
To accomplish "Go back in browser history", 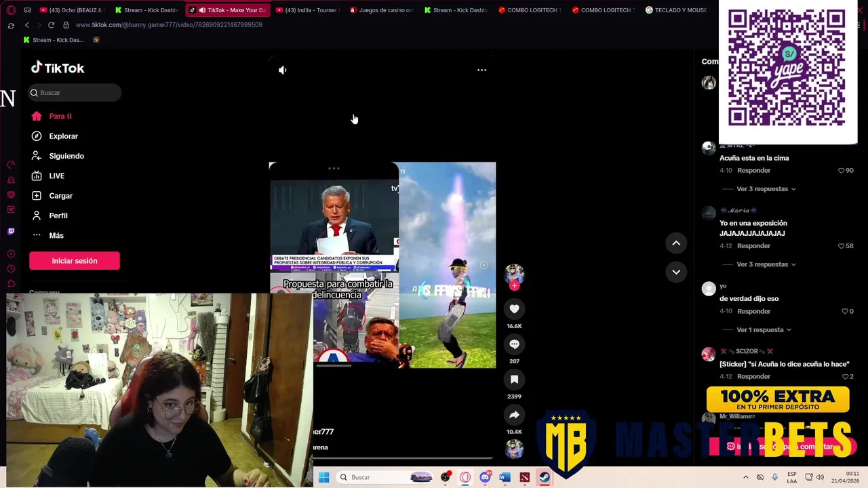I will (26, 25).
